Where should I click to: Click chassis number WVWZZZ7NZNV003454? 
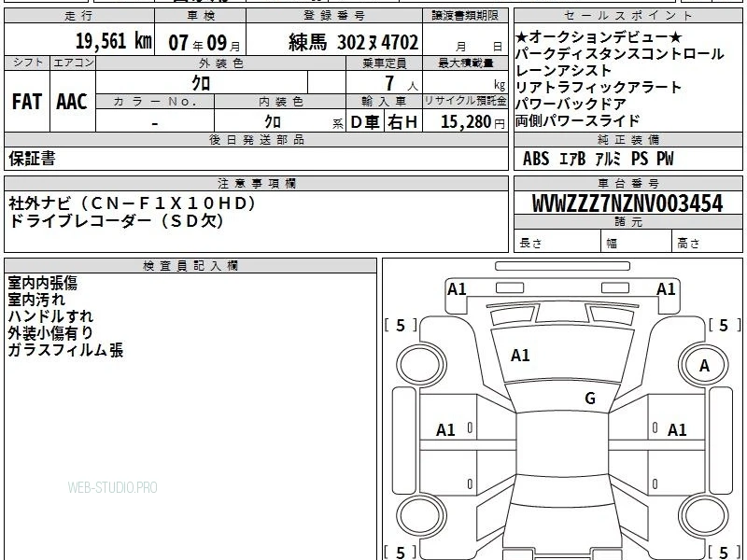(627, 203)
